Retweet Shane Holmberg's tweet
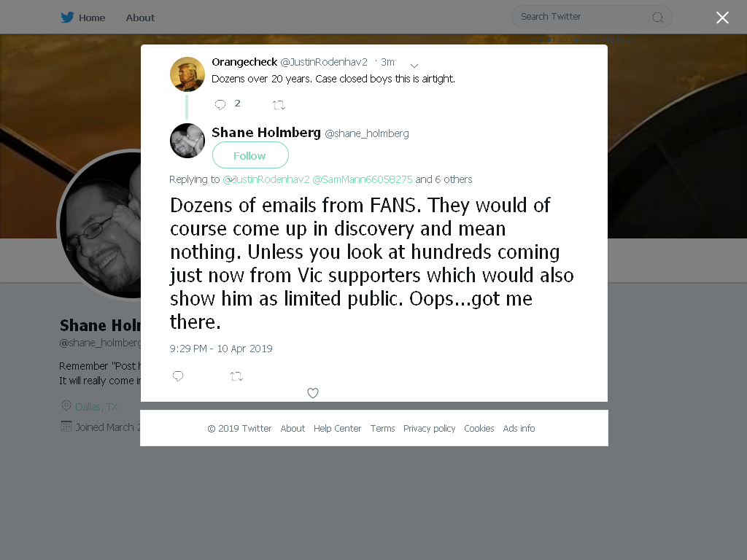The width and height of the screenshot is (747, 560). pyautogui.click(x=236, y=377)
